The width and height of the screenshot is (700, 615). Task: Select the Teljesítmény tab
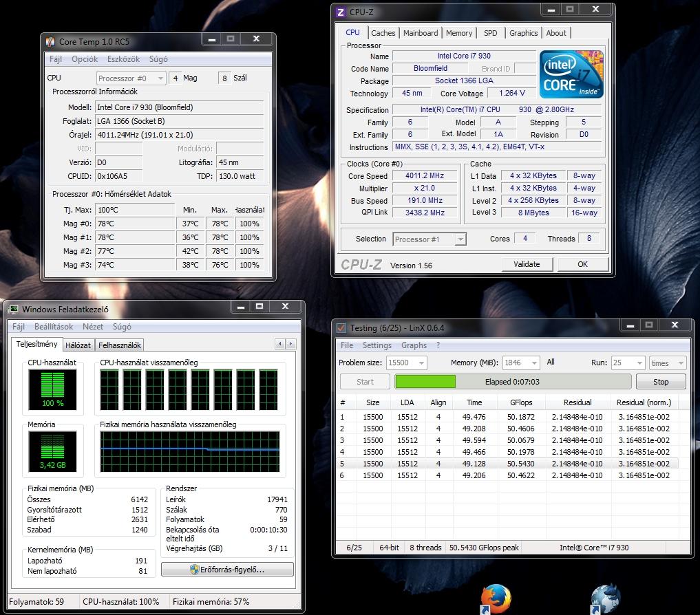[x=36, y=344]
